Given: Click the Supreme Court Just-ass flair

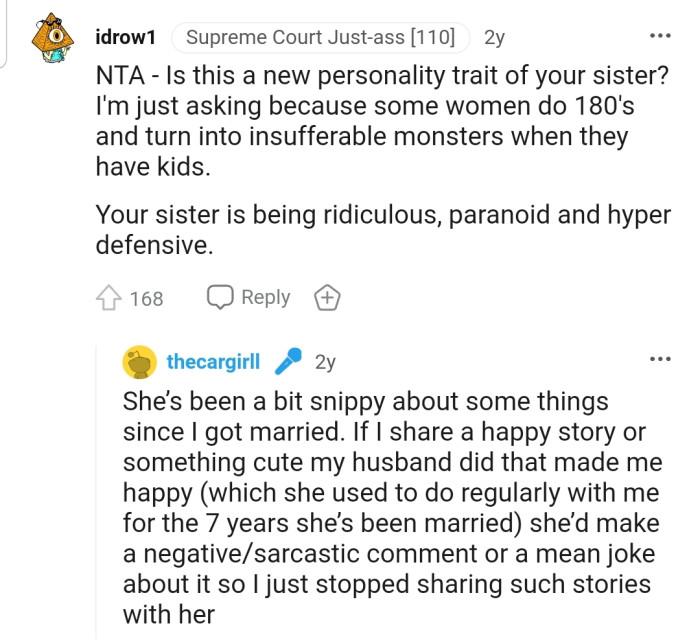Looking at the screenshot, I should 320,38.
